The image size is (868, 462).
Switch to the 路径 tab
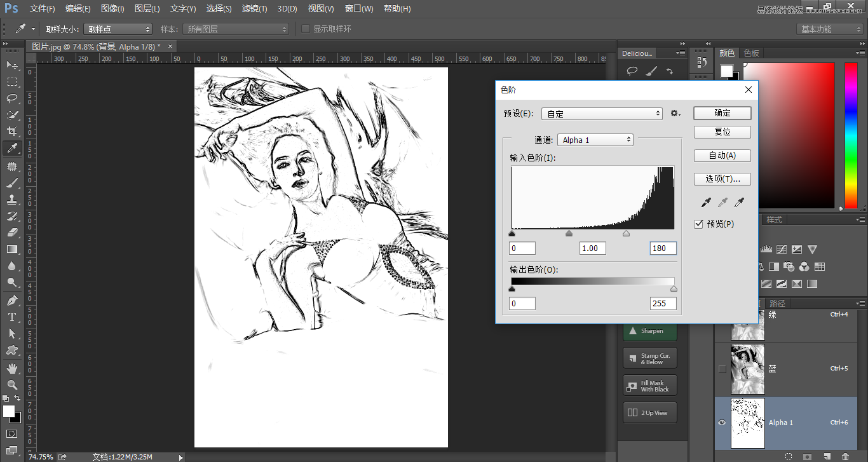coord(777,303)
